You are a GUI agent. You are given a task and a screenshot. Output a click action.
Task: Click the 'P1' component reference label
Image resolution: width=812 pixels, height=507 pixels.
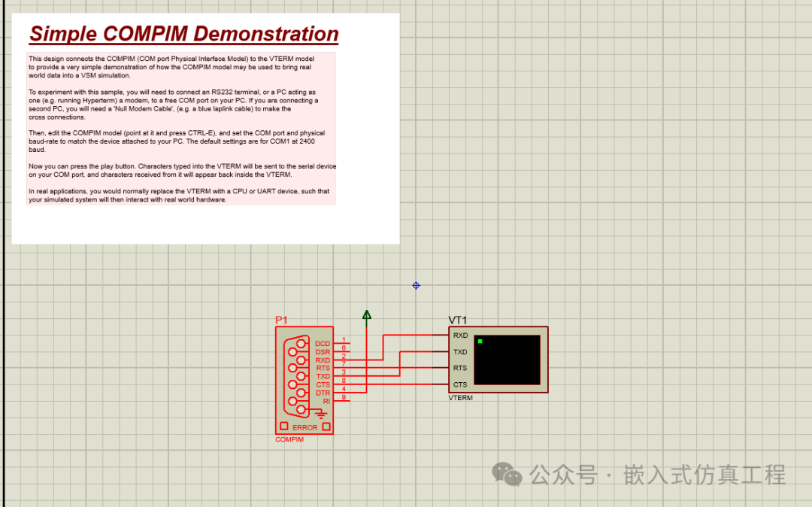click(x=281, y=320)
